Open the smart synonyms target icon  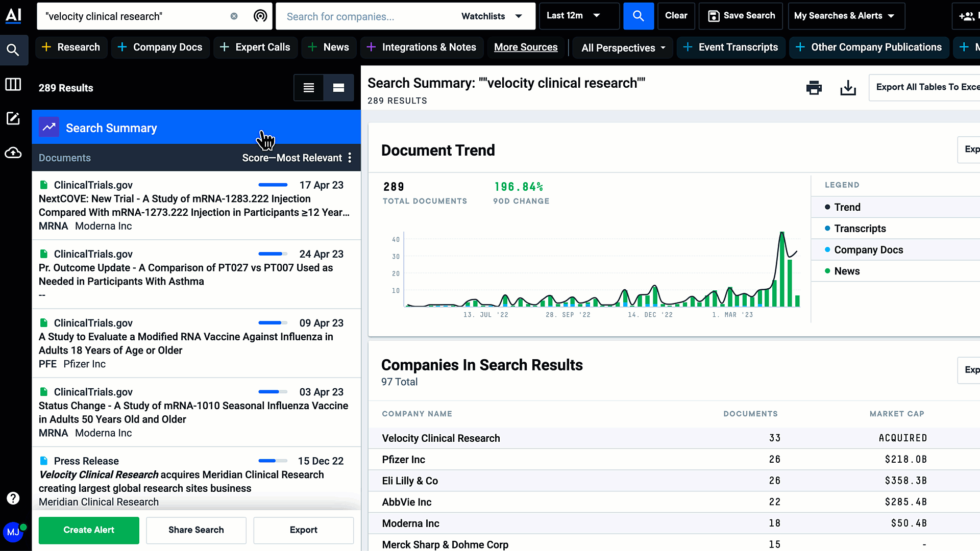(260, 16)
